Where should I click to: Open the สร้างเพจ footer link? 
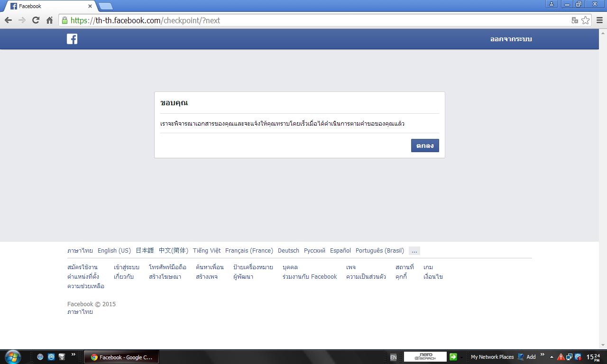[x=207, y=277]
